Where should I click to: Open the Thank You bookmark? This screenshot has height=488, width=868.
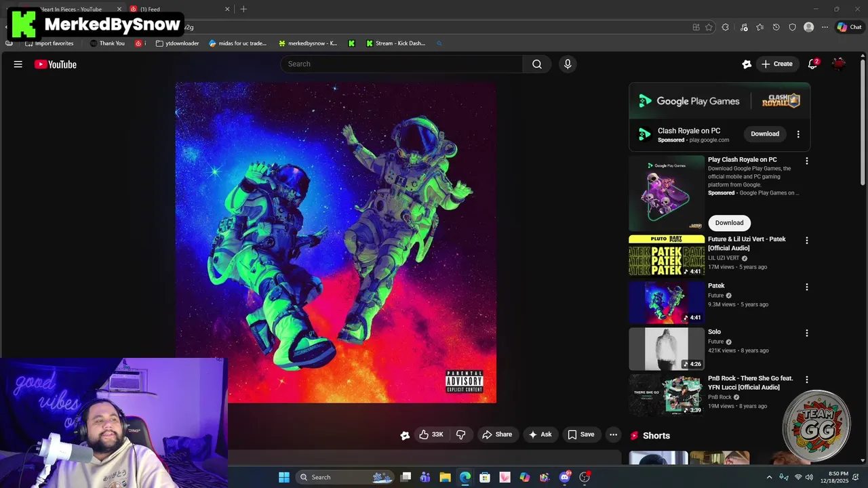point(107,43)
